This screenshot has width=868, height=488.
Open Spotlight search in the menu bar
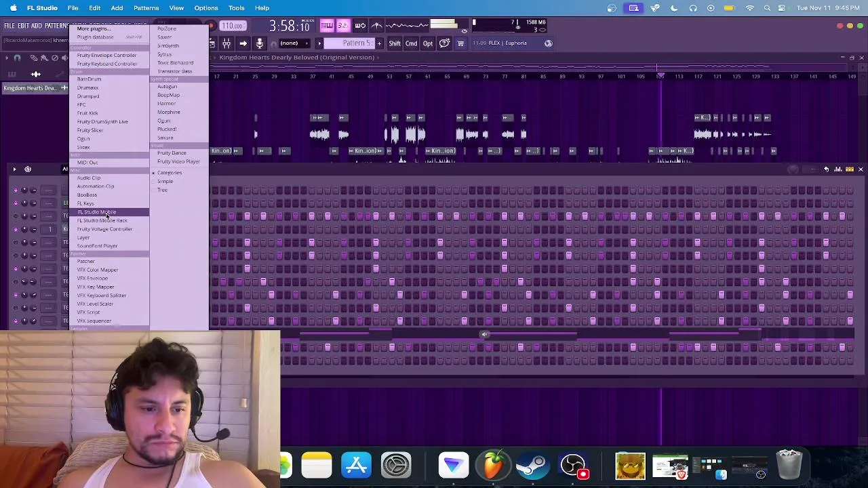pos(767,8)
